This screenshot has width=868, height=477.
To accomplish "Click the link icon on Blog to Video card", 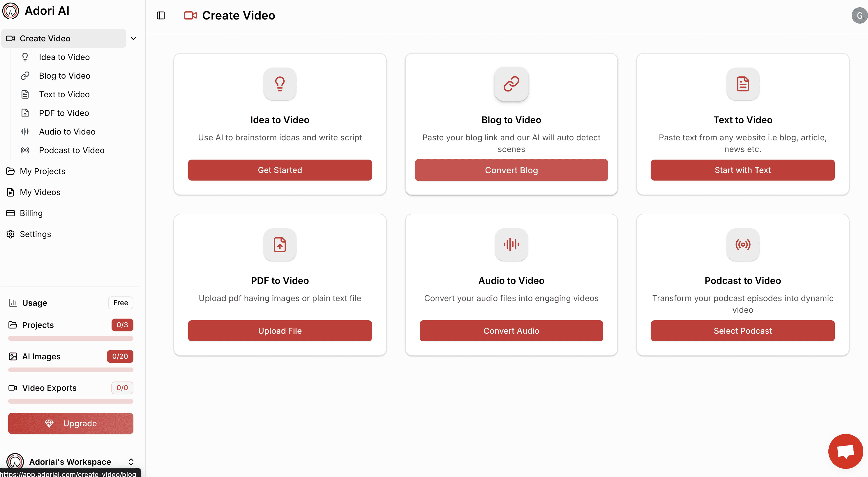I will click(x=511, y=84).
